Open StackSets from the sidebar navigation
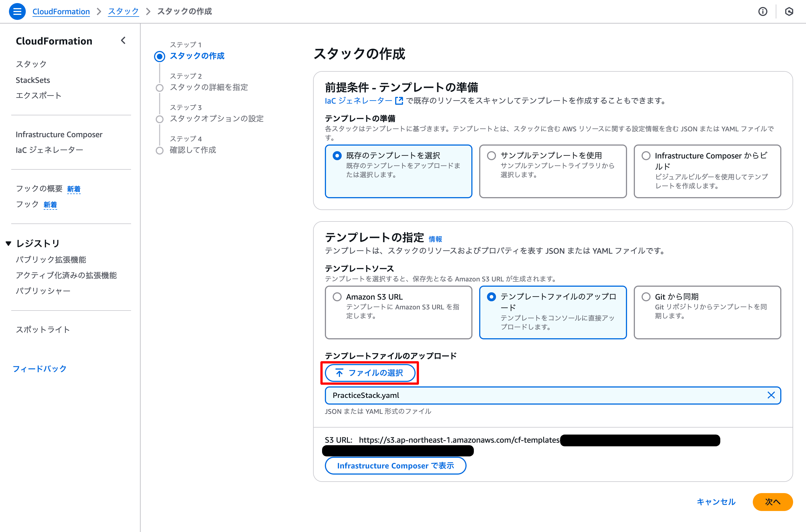This screenshot has width=806, height=532. pos(32,80)
